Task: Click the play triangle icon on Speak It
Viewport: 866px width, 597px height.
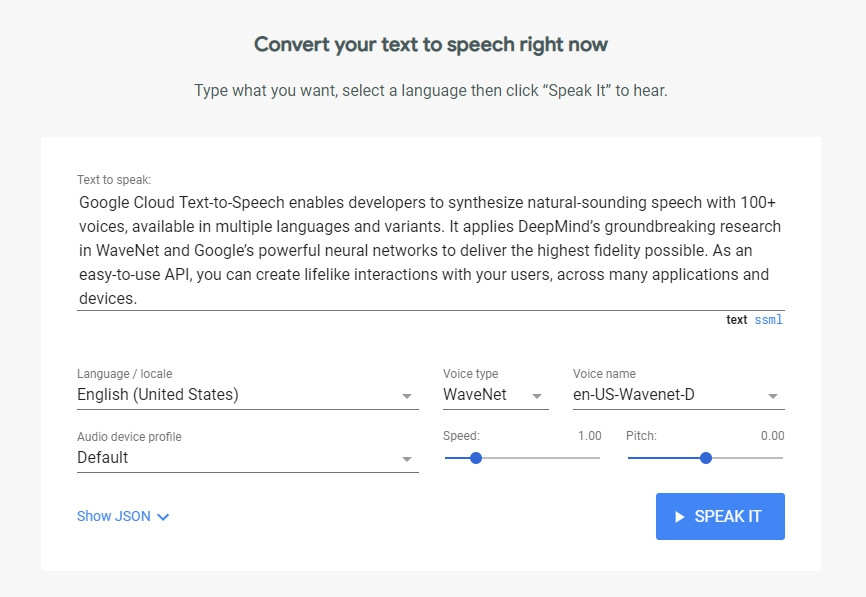Action: coord(680,517)
